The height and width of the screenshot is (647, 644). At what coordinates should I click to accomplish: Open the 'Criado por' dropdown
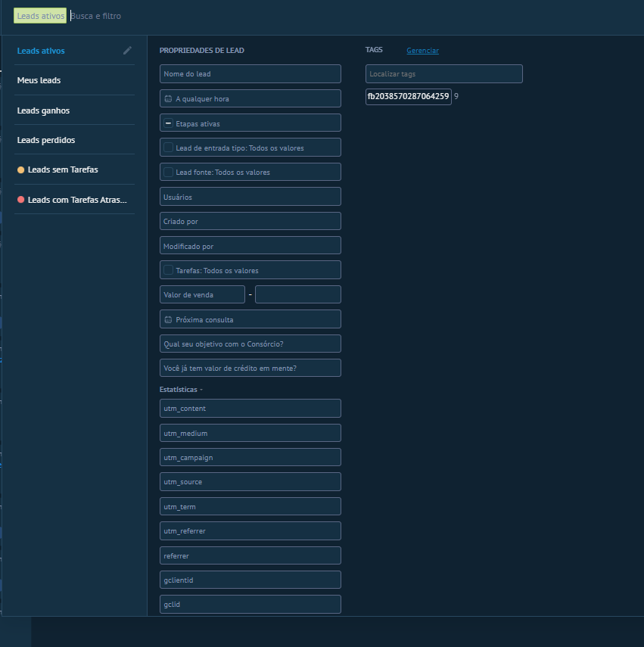[250, 221]
